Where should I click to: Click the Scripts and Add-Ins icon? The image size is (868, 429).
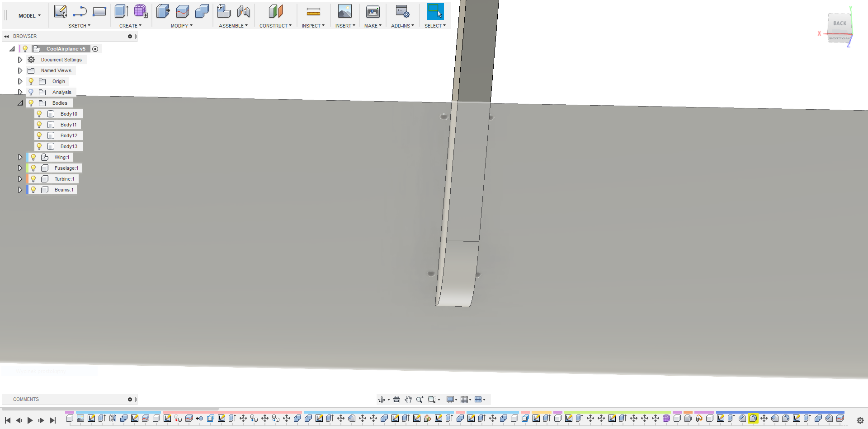[402, 11]
